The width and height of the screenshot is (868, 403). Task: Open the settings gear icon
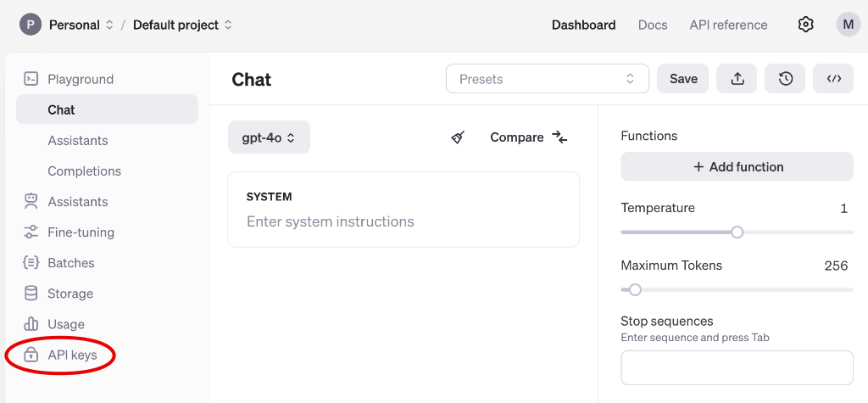pos(805,25)
